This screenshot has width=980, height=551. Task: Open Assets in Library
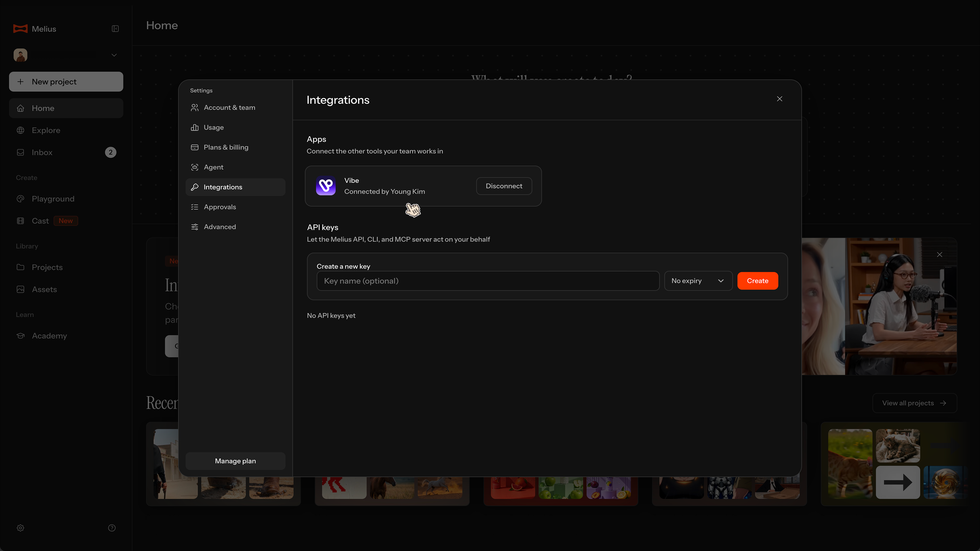point(66,289)
